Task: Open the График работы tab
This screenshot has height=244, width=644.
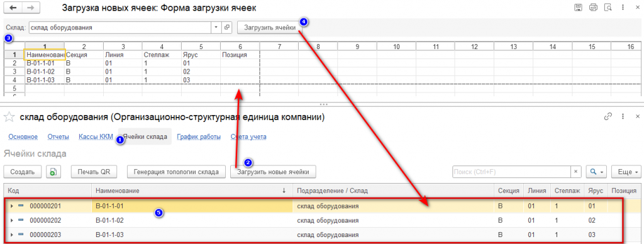Action: 199,137
